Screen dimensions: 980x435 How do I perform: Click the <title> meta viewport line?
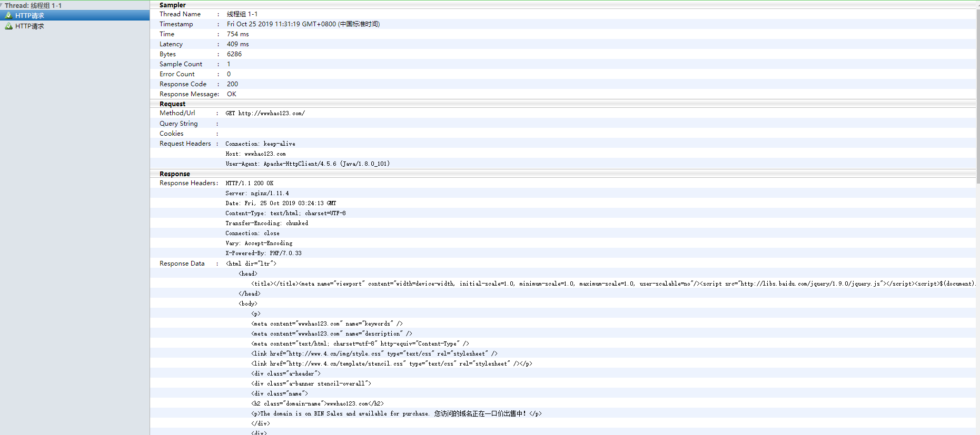613,284
